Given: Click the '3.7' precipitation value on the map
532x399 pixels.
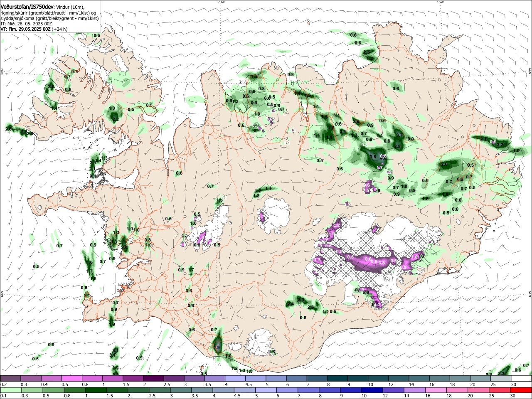Looking at the screenshot, I should [x=399, y=135].
